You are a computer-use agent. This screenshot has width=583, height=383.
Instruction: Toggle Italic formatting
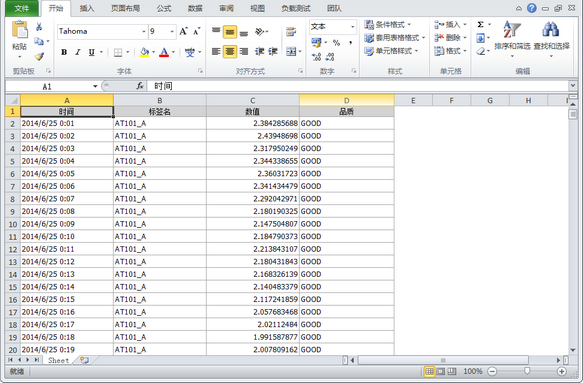[x=78, y=52]
